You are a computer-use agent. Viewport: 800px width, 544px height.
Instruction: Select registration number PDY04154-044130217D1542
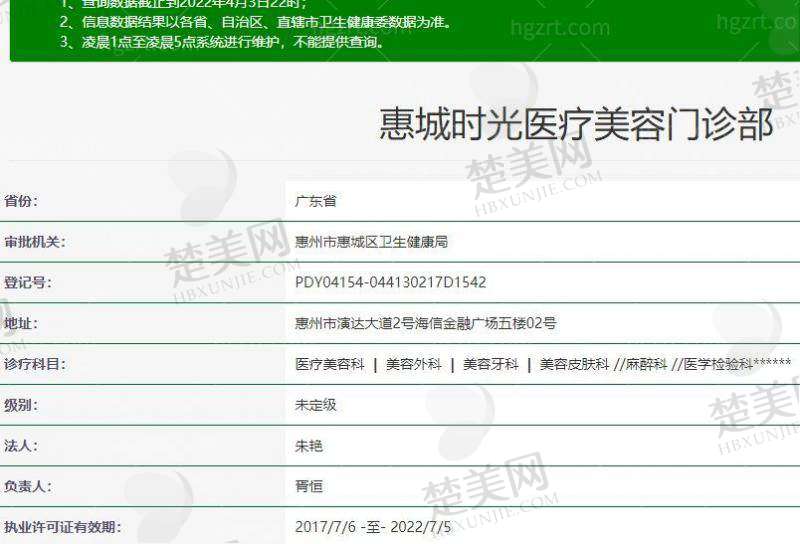pos(390,283)
